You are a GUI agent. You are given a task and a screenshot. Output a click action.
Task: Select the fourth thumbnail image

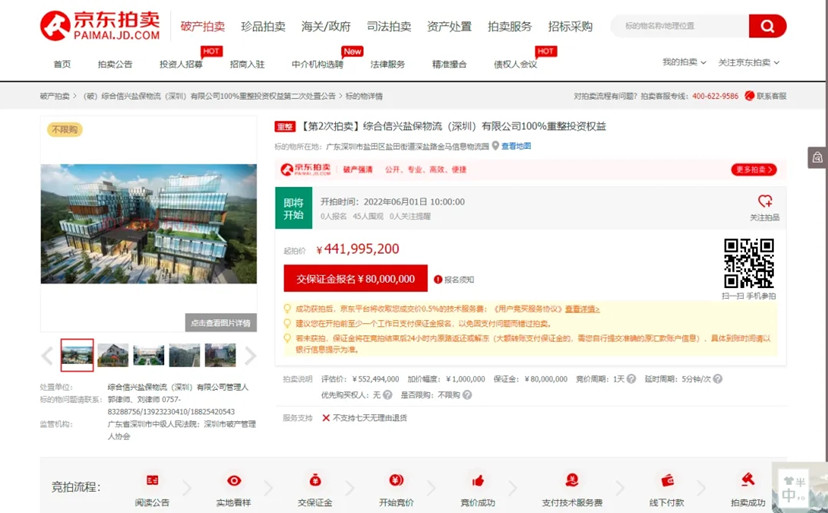(184, 355)
